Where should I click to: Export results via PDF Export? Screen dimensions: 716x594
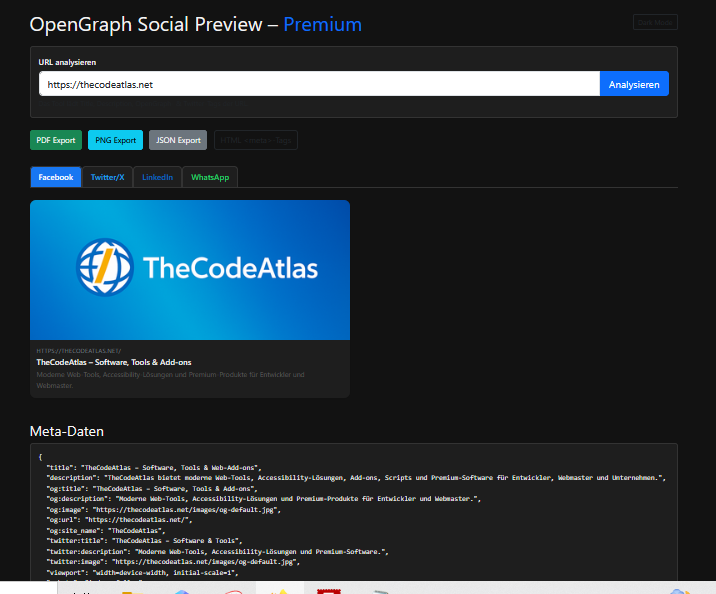(56, 140)
